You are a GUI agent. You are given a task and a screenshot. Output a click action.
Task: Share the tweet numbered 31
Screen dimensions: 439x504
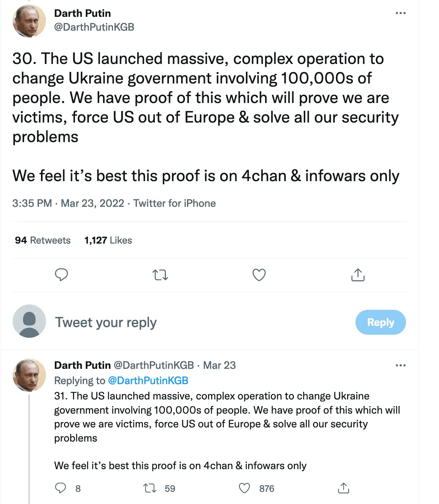(x=344, y=488)
